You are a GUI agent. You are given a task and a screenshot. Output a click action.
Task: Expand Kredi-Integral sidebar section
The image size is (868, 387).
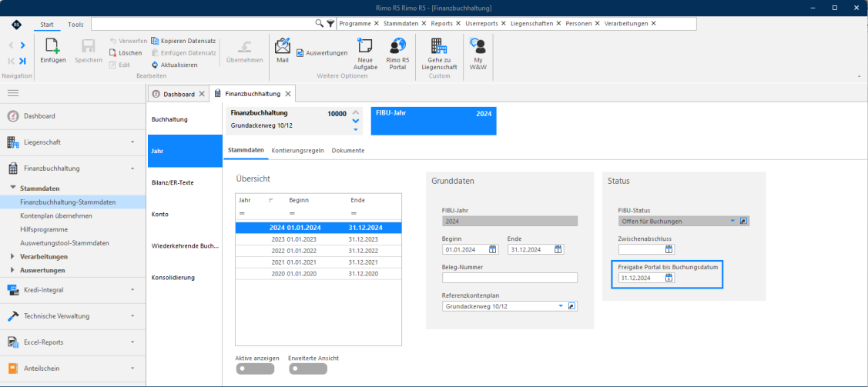coord(132,289)
